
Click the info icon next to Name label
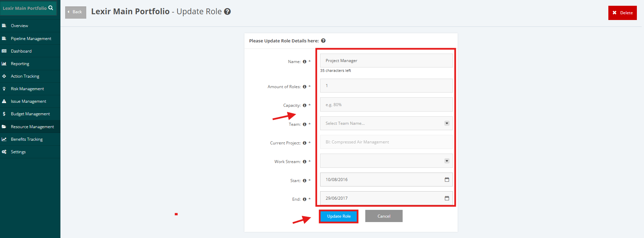pyautogui.click(x=305, y=62)
